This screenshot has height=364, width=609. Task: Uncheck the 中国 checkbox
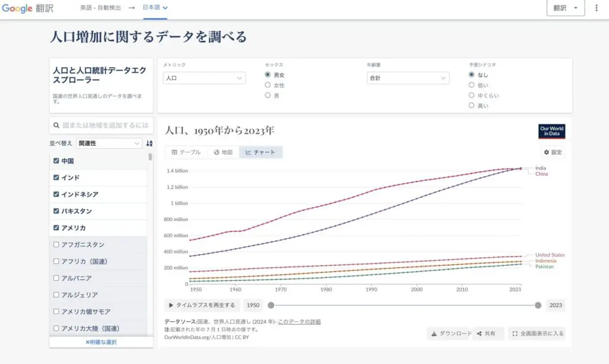point(56,161)
